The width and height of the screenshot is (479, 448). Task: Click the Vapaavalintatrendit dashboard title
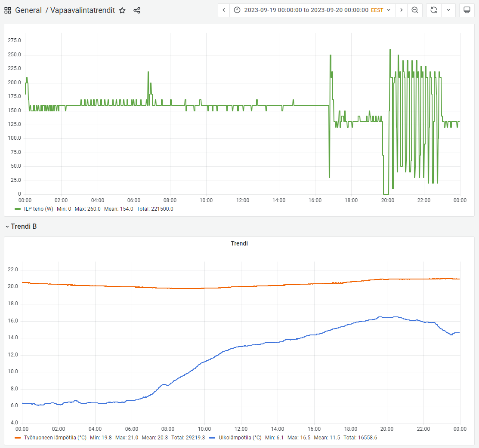pos(83,10)
